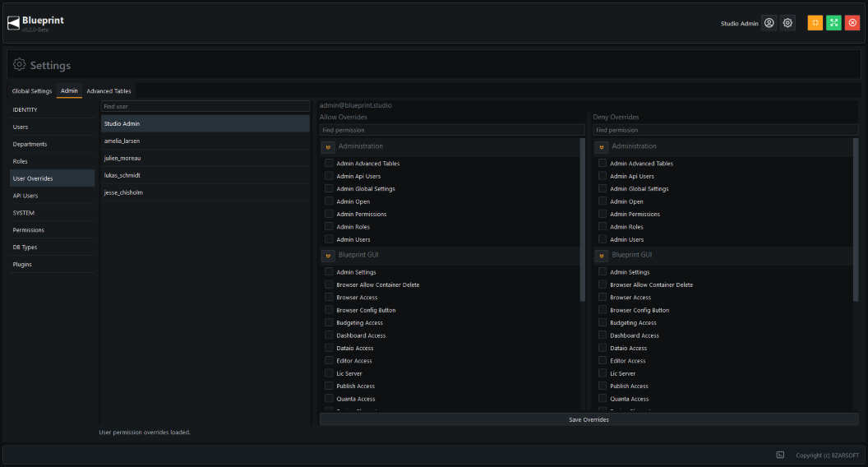Image resolution: width=868 pixels, height=467 pixels.
Task: Open Plugins in the sidebar
Action: click(x=52, y=264)
